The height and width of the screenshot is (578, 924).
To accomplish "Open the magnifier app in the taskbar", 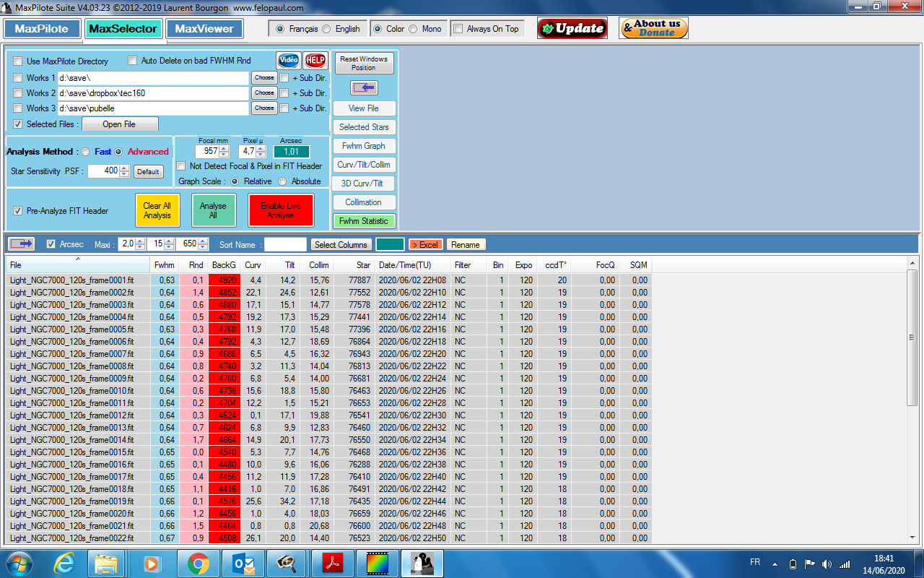I will click(287, 564).
